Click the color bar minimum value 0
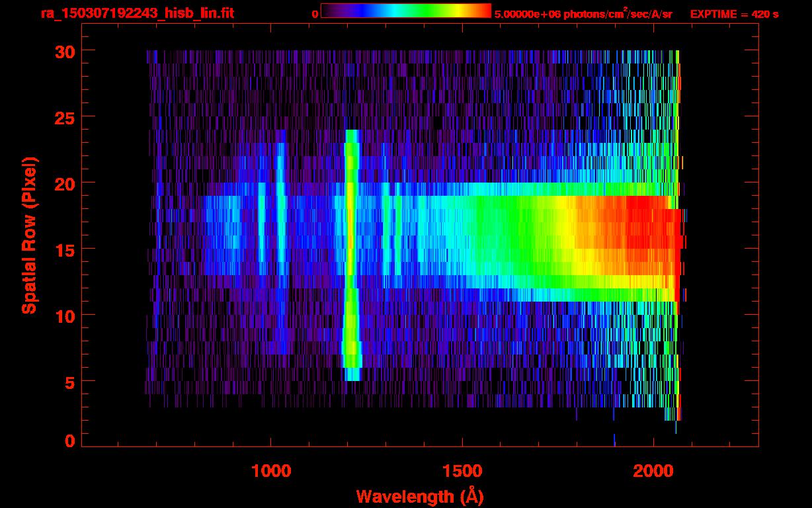 coord(315,15)
